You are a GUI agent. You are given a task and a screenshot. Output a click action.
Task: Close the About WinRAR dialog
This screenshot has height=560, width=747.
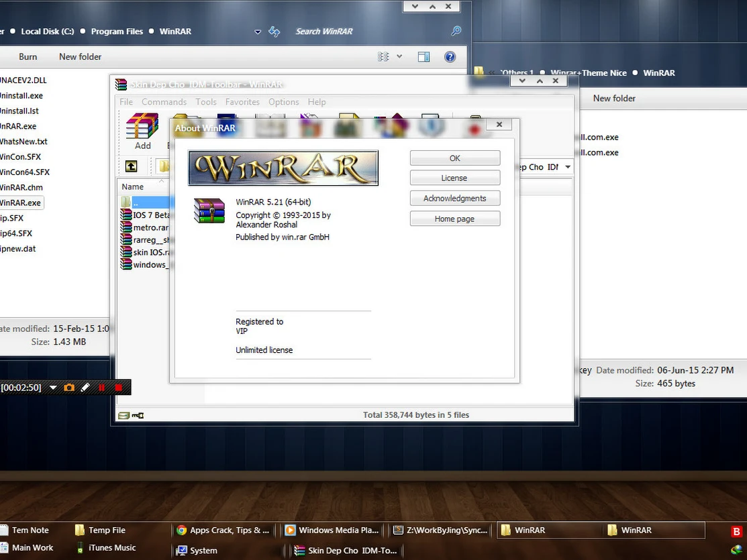[499, 124]
